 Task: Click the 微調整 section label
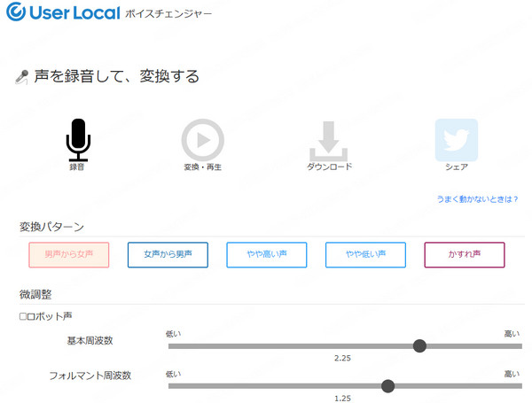click(x=35, y=294)
